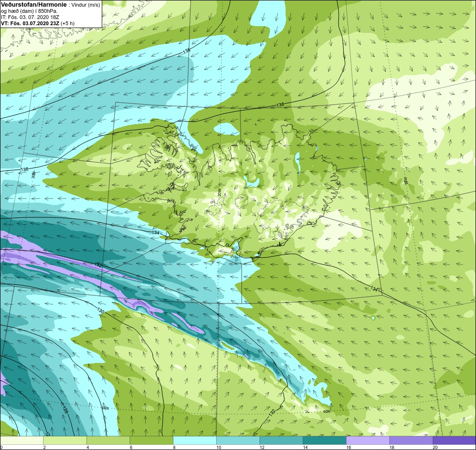Screen dimensions: 476x450
Task: Click the 10–12 m/s turquoise legend swatch
Action: [x=238, y=440]
